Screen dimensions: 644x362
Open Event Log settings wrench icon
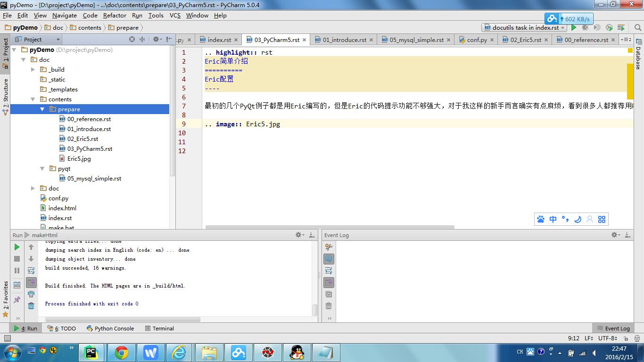tap(329, 247)
